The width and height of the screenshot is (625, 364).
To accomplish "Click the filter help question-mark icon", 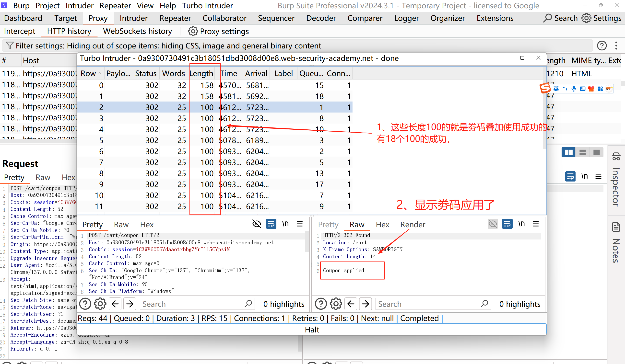I will 602,45.
